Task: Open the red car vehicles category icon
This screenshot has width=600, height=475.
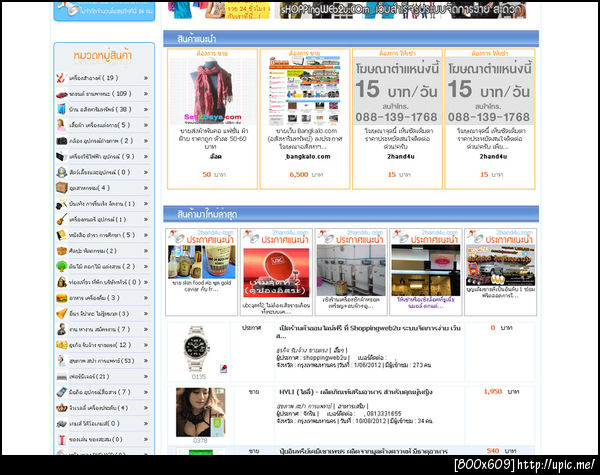Action: 62,94
